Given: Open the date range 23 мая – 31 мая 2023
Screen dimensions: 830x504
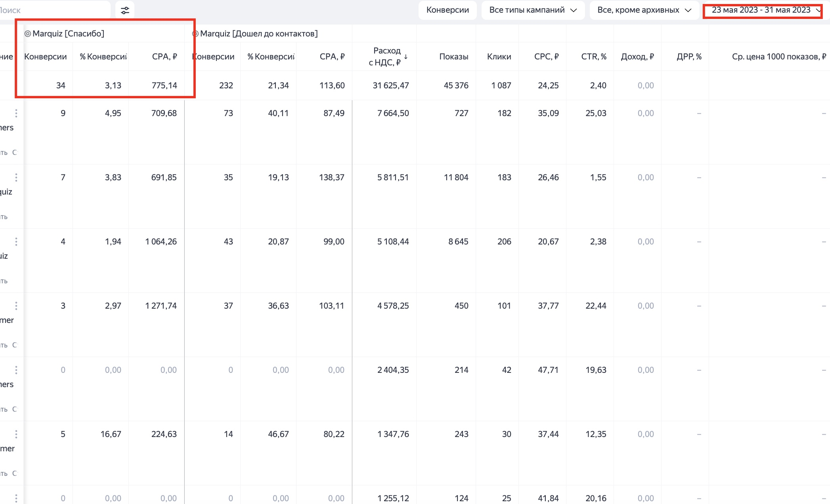Looking at the screenshot, I should click(763, 10).
